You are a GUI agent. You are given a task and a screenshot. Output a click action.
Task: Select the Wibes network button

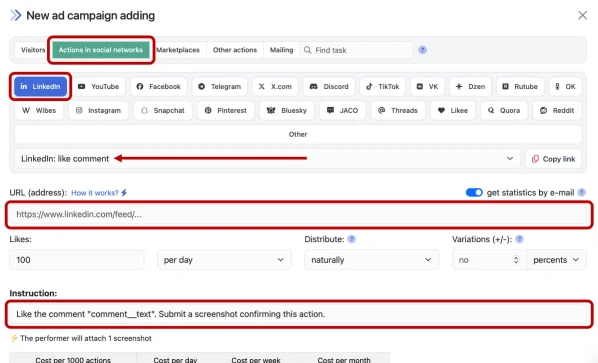click(x=39, y=111)
